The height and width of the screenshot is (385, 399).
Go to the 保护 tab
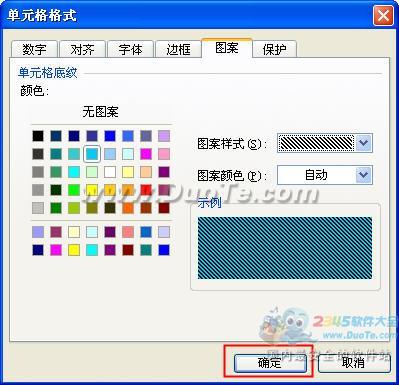point(274,49)
